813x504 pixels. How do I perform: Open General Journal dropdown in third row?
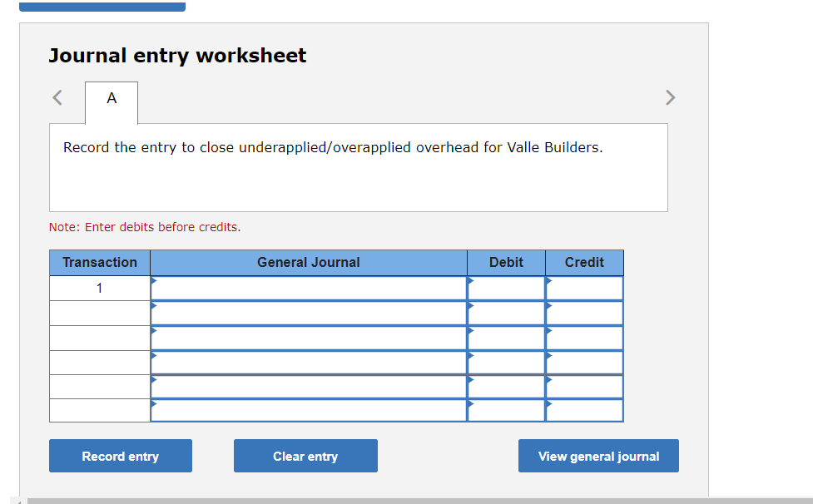(309, 338)
